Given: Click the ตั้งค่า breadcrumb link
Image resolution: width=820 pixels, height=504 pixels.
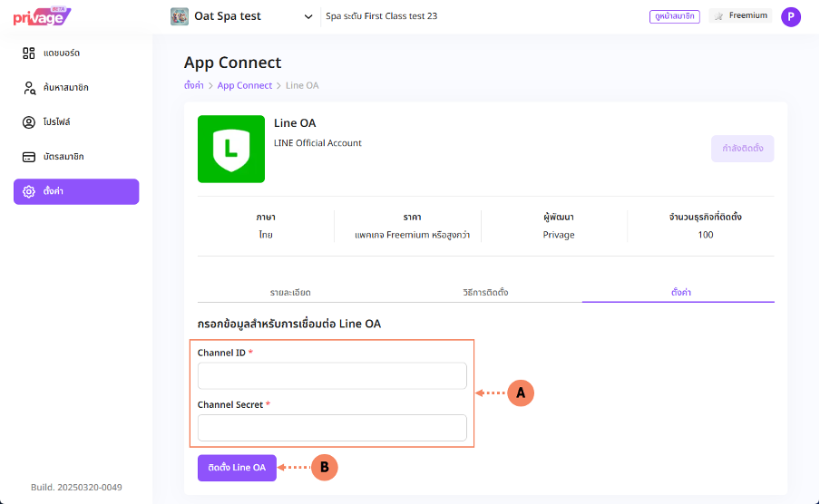Looking at the screenshot, I should [193, 85].
